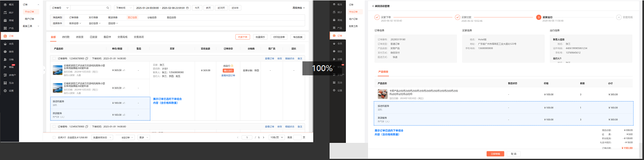
Task: Collapse the submenu panel using the side handle
Action: tap(44, 70)
